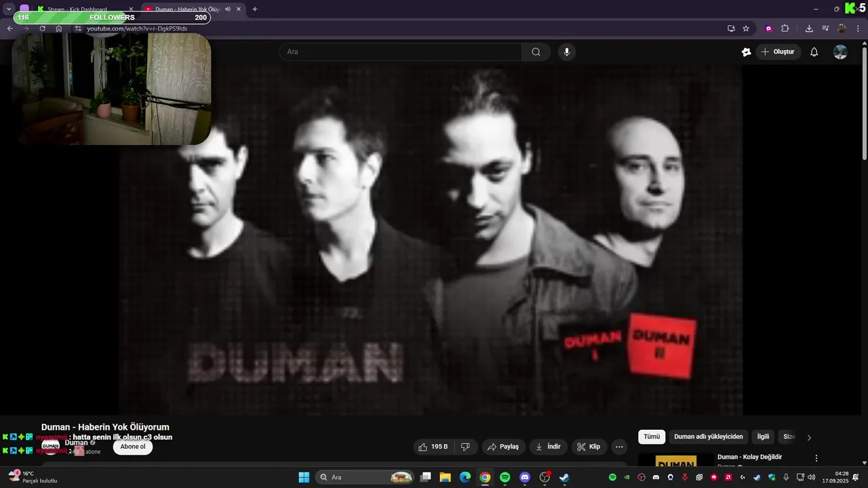Close the Duman YouTube tab

(x=239, y=9)
